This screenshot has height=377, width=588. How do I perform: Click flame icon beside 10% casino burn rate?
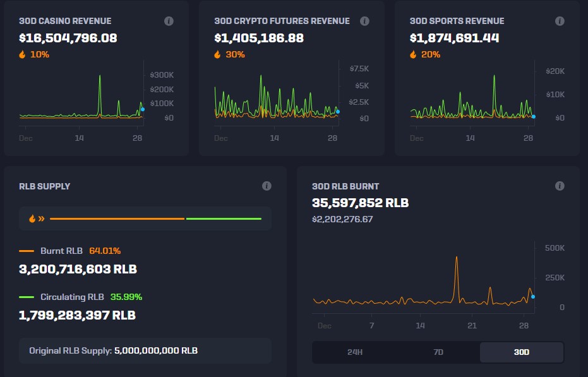pyautogui.click(x=23, y=54)
